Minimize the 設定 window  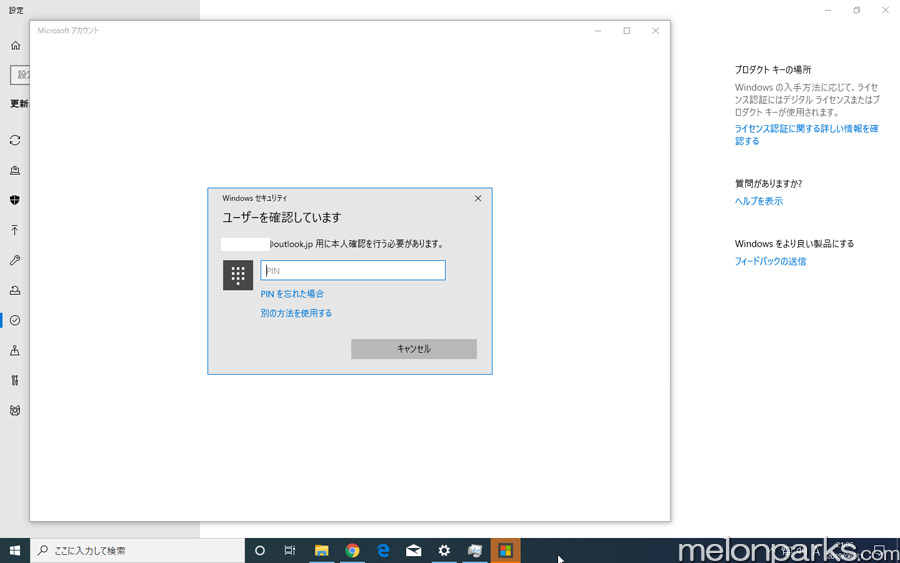[x=828, y=10]
